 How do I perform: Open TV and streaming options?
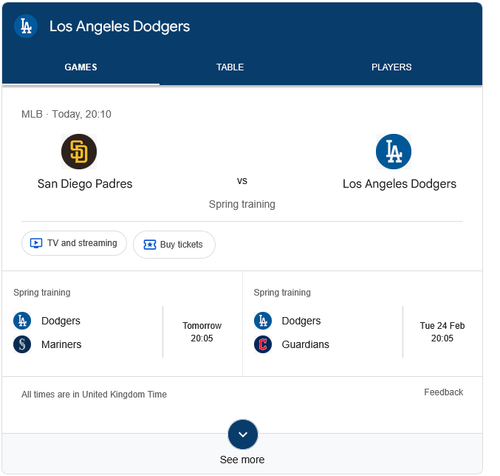click(x=74, y=243)
